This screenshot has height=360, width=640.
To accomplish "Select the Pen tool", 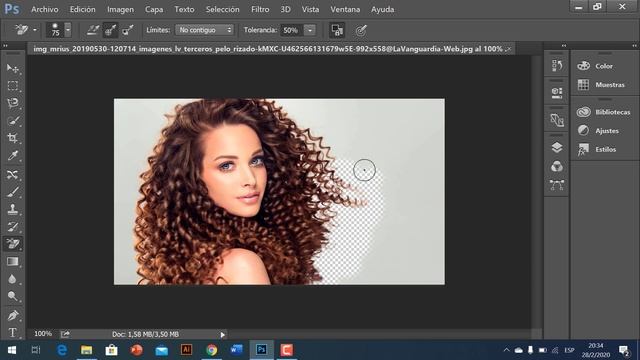I will tap(13, 316).
